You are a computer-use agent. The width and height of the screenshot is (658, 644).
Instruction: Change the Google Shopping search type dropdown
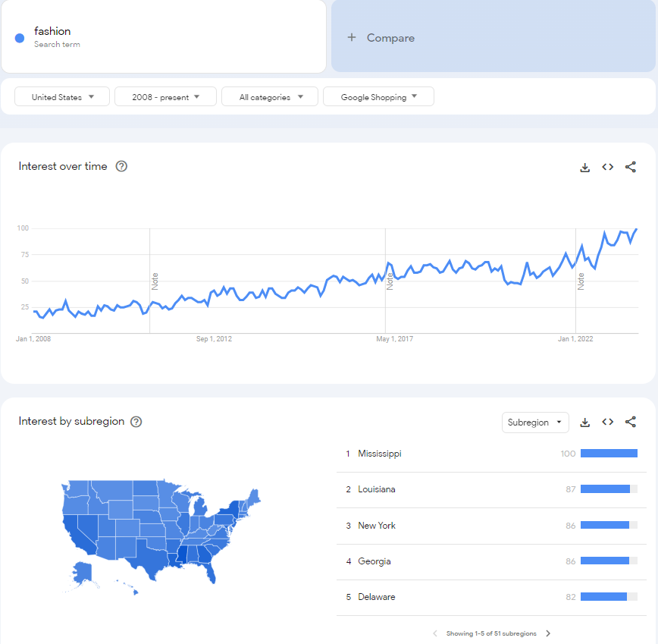378,97
